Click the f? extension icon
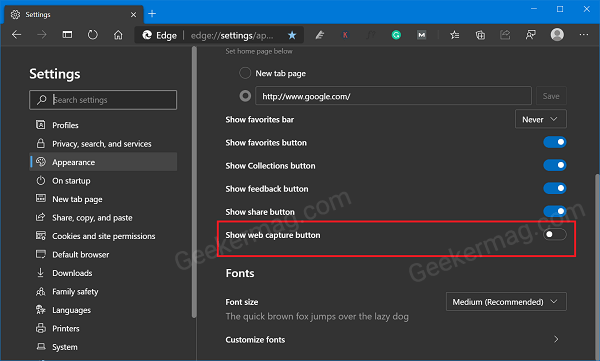The width and height of the screenshot is (600, 361). [x=370, y=35]
